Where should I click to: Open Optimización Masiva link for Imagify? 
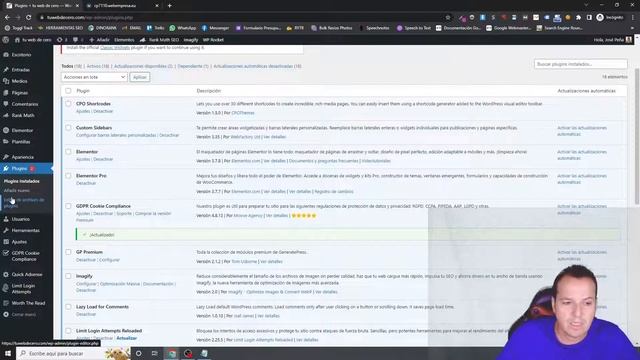click(x=120, y=284)
